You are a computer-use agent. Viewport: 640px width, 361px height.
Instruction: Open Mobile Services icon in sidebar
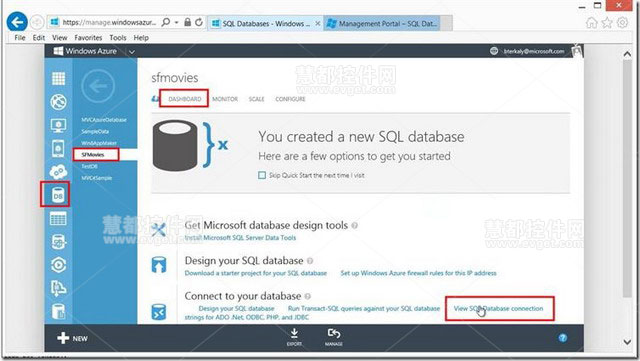(58, 148)
